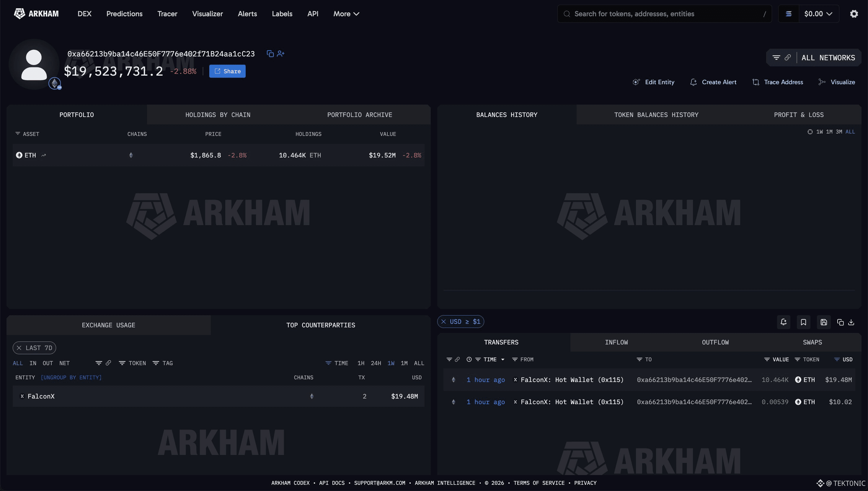Click the link icon beside ALL NETWORKS
The height and width of the screenshot is (491, 868).
(787, 58)
